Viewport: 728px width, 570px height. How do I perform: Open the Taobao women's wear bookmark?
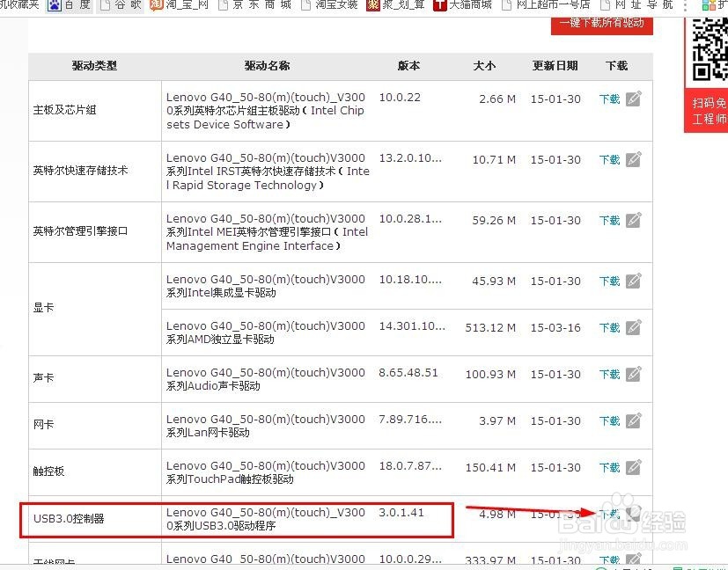(329, 5)
